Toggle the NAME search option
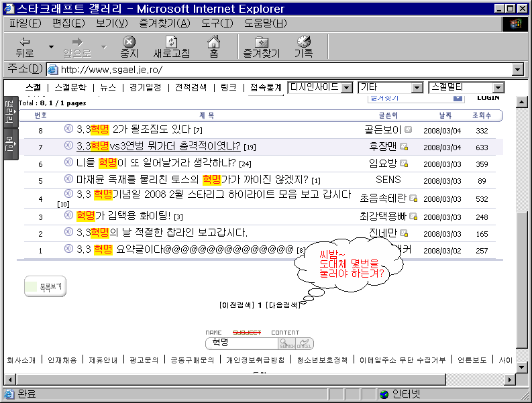Screen dimensions: 532x403 (x=213, y=333)
